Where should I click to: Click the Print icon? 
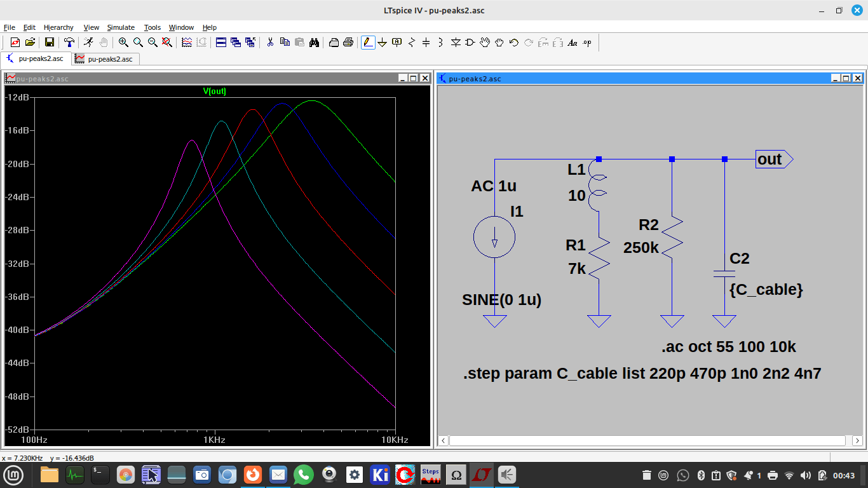348,43
